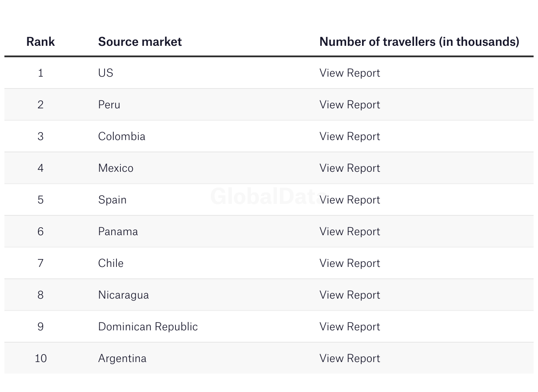Click the GlobalData watermark text
This screenshot has width=538, height=392.
tap(267, 196)
